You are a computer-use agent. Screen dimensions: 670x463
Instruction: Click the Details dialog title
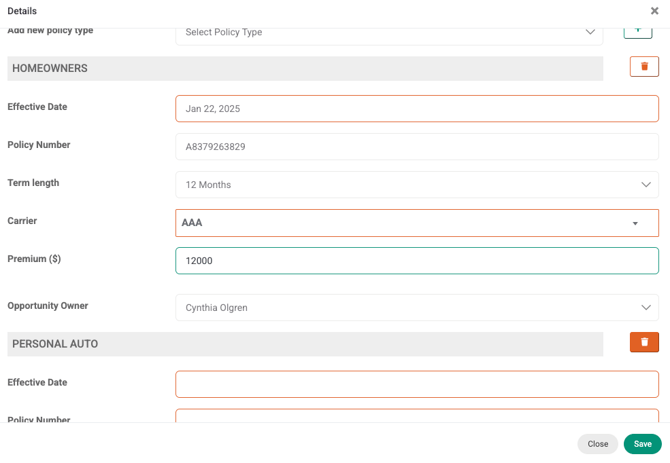tap(22, 11)
